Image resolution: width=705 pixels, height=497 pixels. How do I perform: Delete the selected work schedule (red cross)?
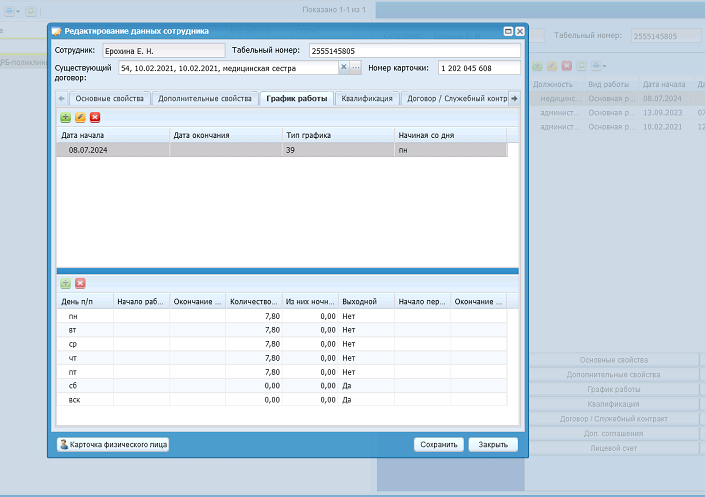(95, 117)
